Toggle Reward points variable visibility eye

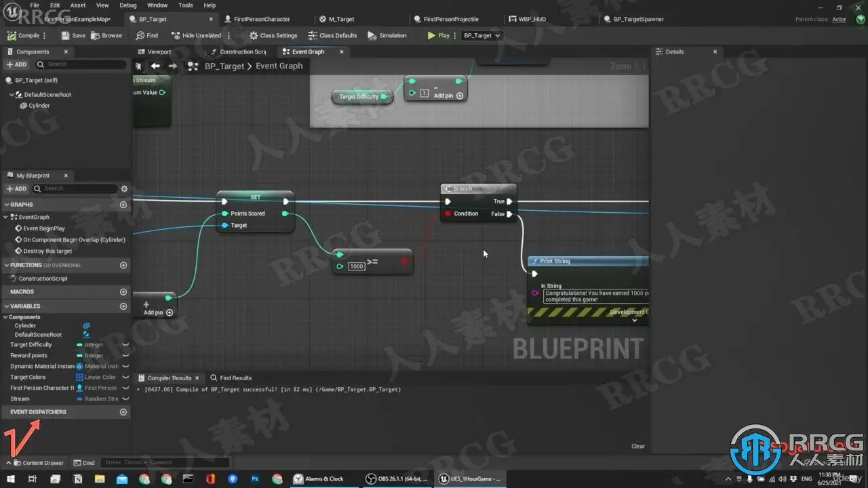click(x=125, y=356)
